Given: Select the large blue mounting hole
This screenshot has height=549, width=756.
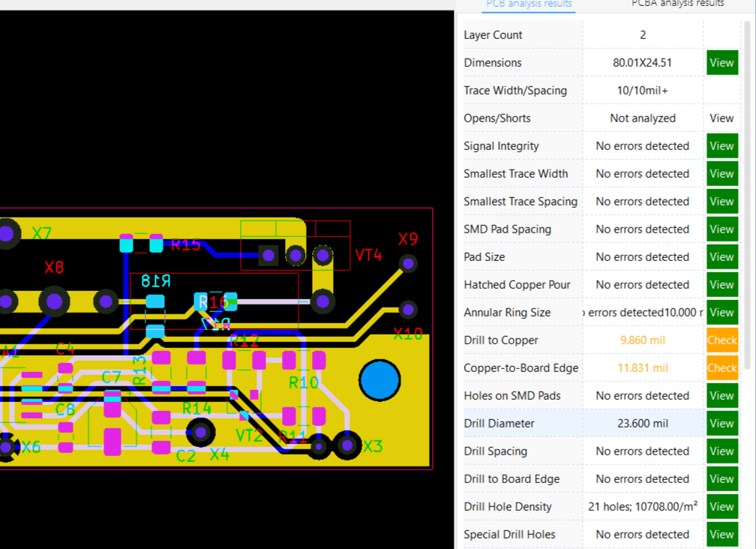Looking at the screenshot, I should (x=379, y=381).
